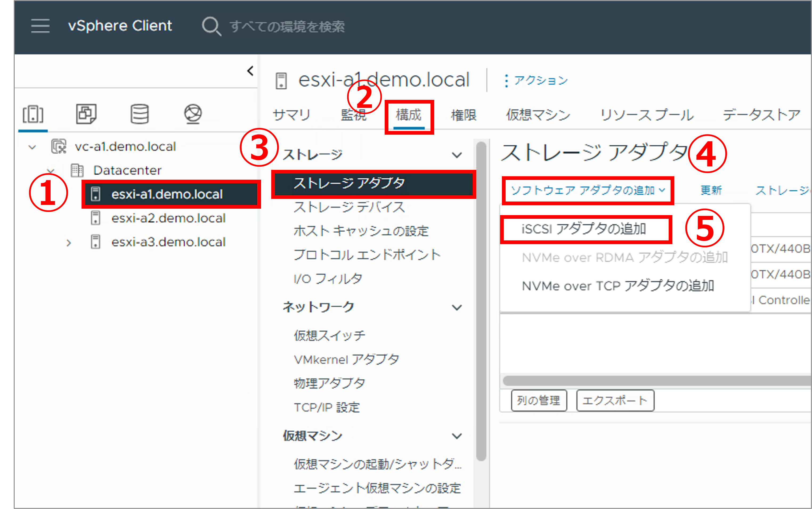The image size is (812, 509).
Task: Click the host icon in page title
Action: 281,81
